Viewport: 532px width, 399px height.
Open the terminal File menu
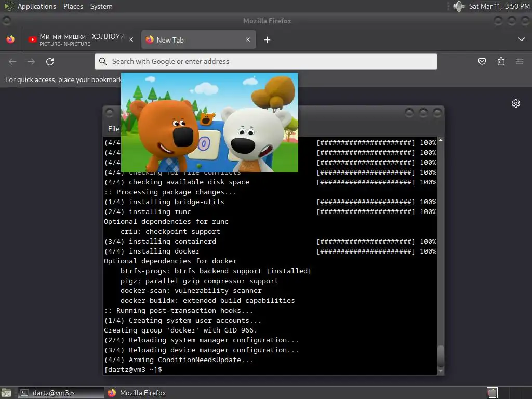click(113, 129)
